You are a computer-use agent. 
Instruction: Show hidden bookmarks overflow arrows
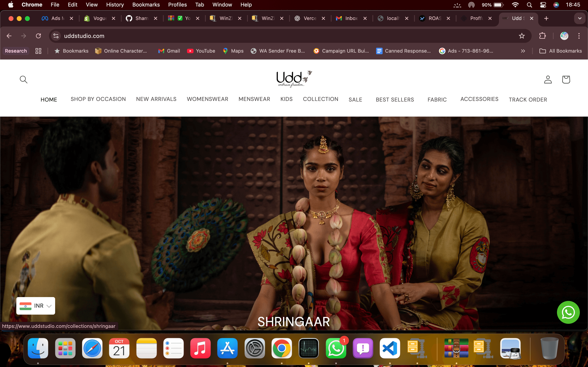523,51
